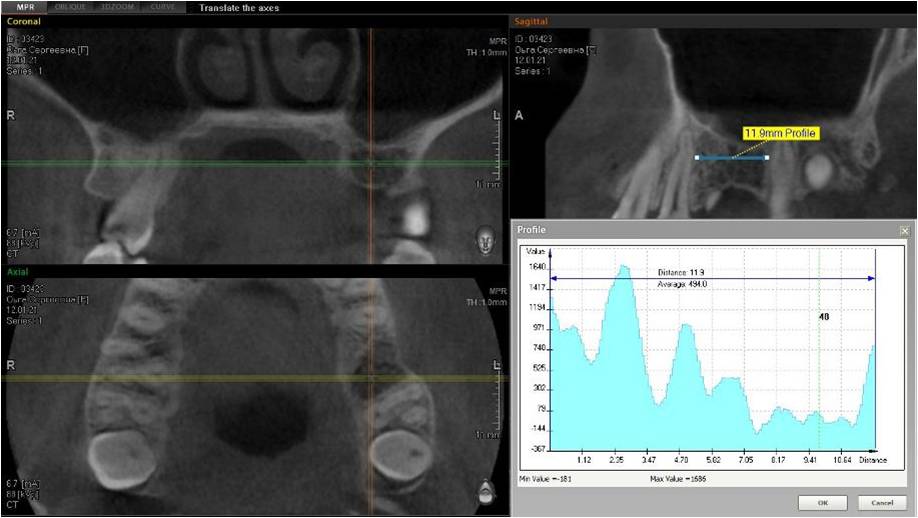The width and height of the screenshot is (918, 518).
Task: Click the Coronal view scale ruler
Action: pyautogui.click(x=496, y=149)
